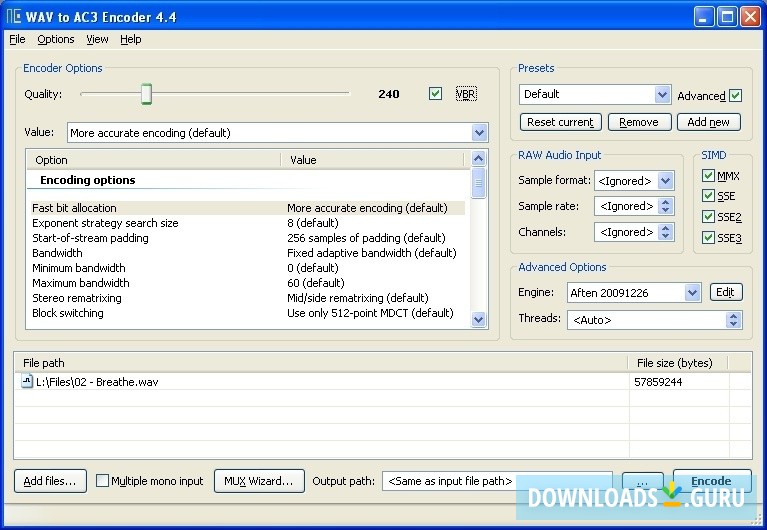Select the L:\Files\02 - Breathe.wav entry
767x530 pixels.
[x=97, y=382]
